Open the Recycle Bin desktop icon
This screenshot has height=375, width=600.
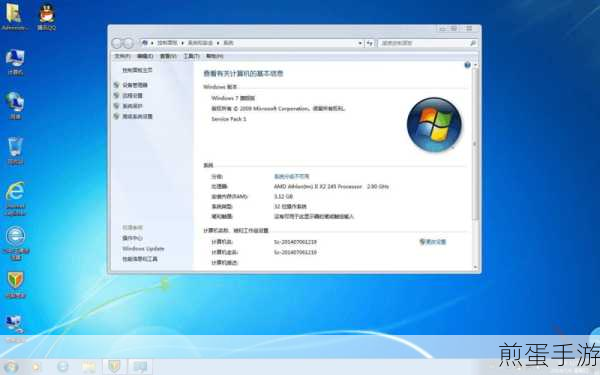(15, 150)
